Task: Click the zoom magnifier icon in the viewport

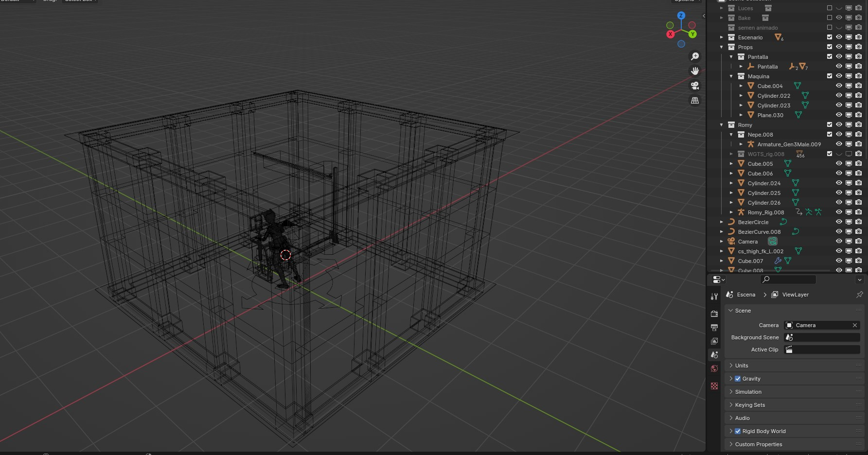Action: (695, 56)
